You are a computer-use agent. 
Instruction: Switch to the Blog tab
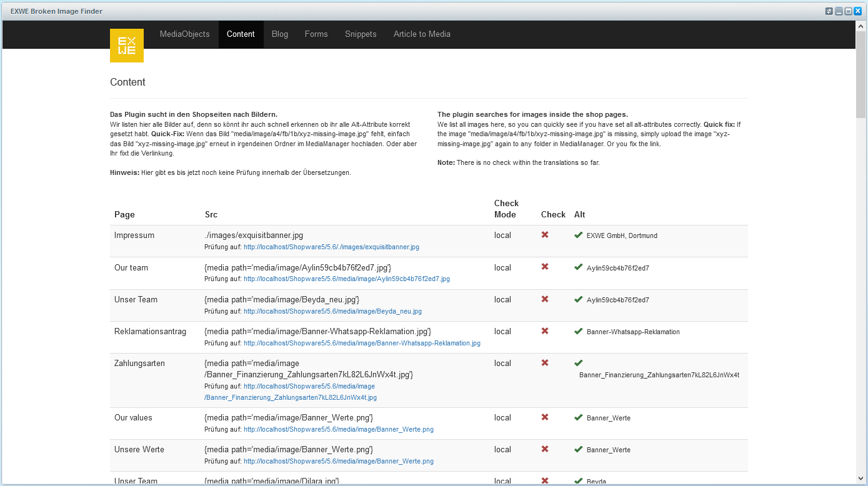tap(280, 34)
